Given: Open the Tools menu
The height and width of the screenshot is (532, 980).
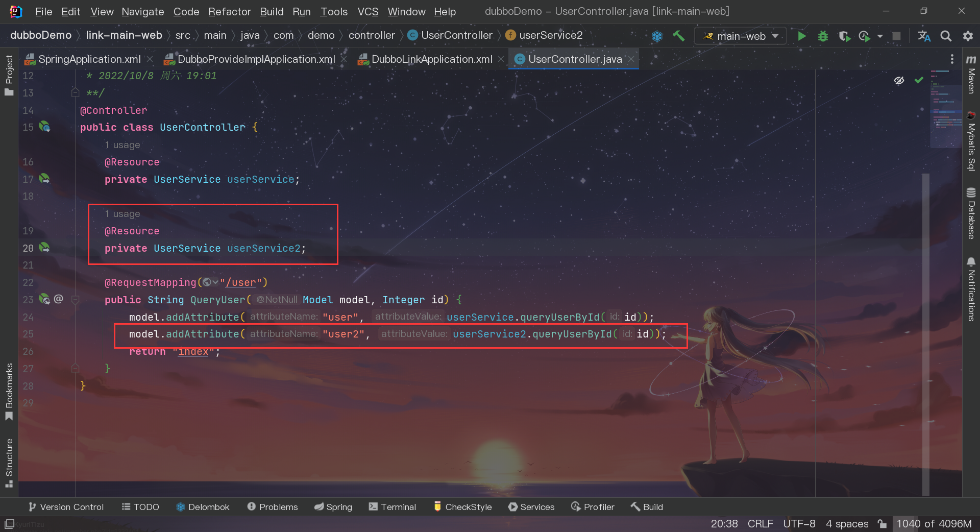Looking at the screenshot, I should click(334, 11).
